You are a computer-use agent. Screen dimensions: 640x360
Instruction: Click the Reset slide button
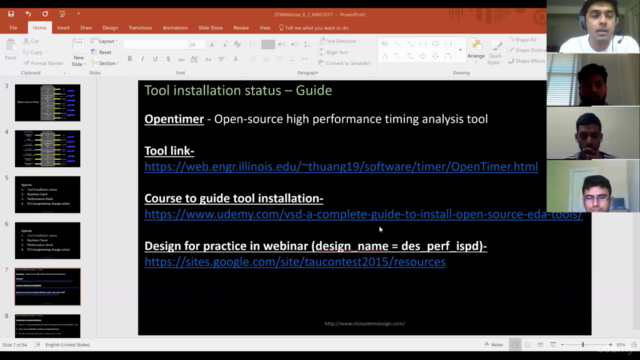pos(102,52)
